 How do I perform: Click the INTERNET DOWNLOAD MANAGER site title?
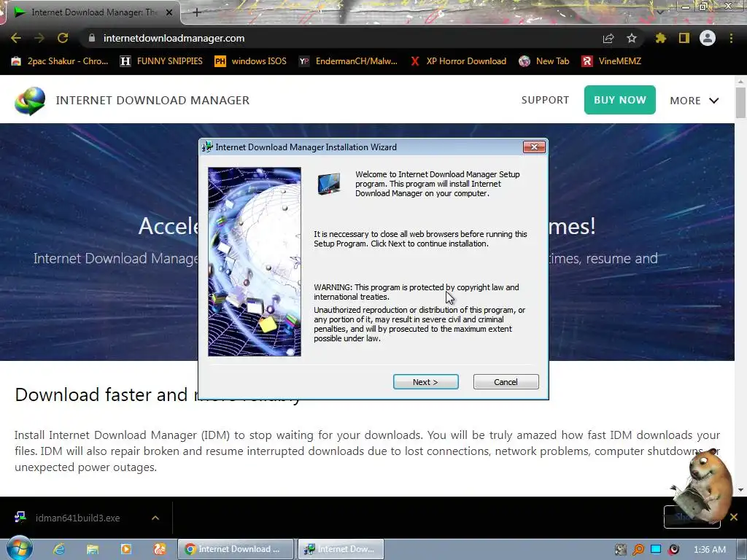tap(152, 101)
